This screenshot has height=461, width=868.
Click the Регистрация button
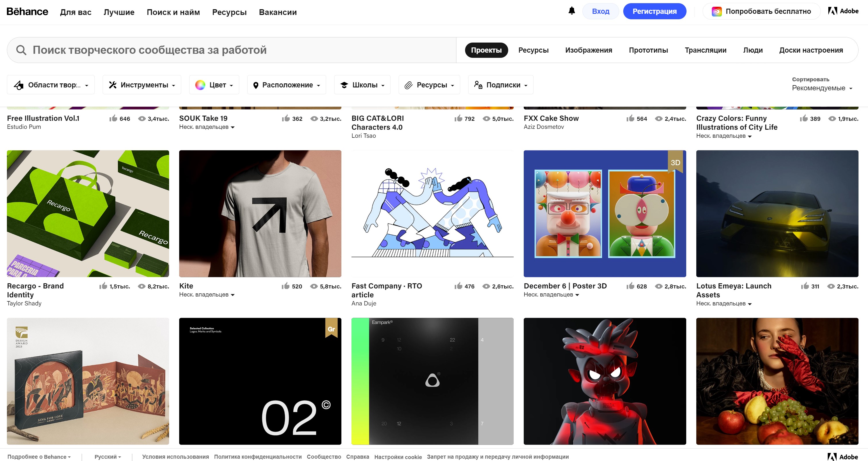click(654, 11)
